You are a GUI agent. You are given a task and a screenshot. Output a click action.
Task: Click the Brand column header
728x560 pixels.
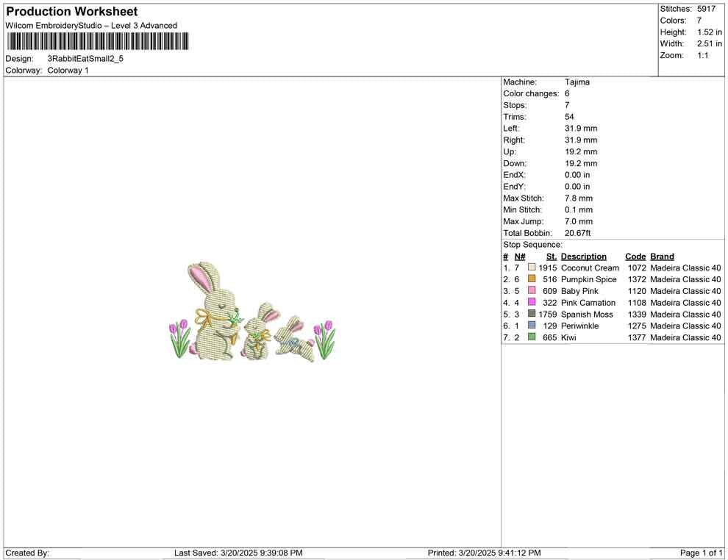(x=661, y=256)
